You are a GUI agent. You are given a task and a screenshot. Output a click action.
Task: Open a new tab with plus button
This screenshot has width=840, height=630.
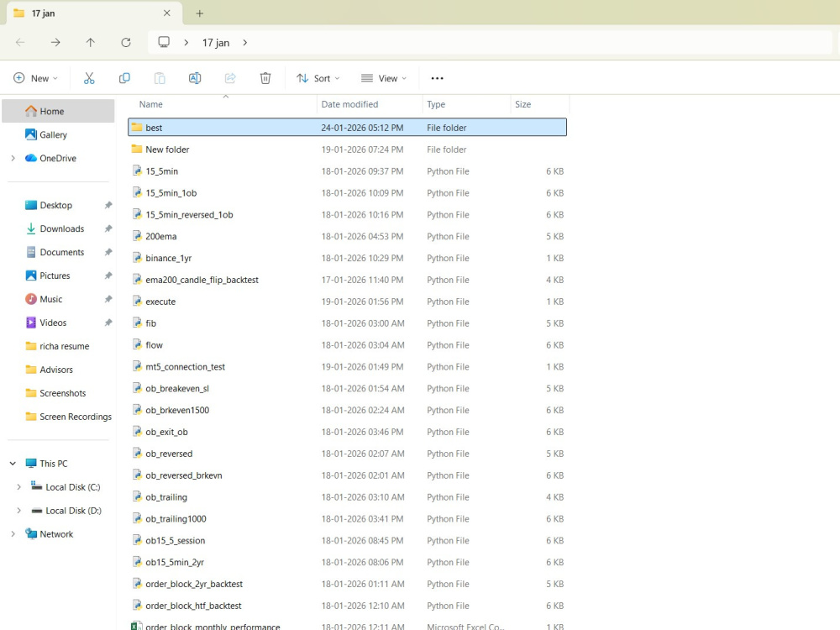click(x=199, y=13)
